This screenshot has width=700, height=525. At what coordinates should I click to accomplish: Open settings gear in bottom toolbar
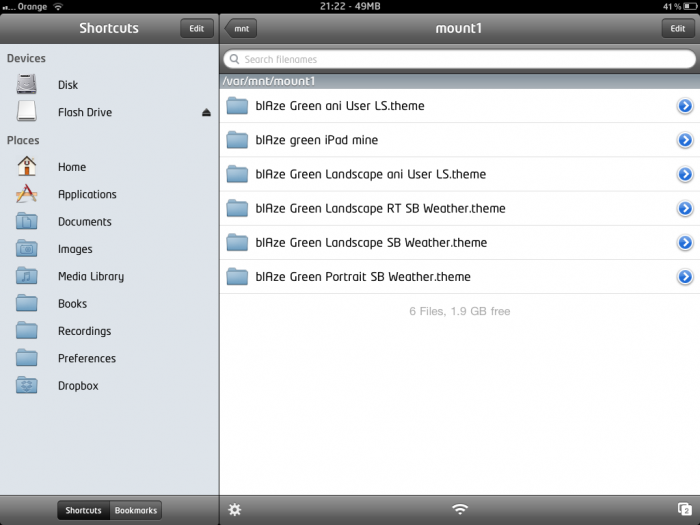[x=235, y=509]
